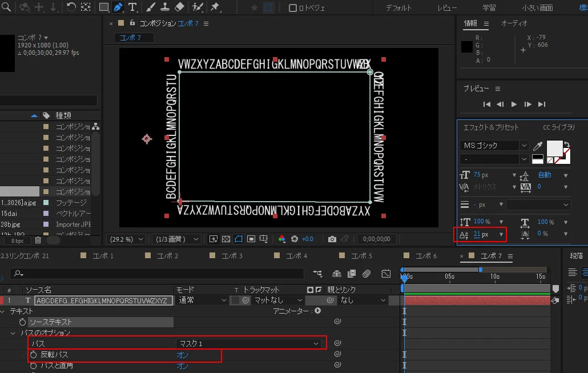Open the アニメーター add menu button
The width and height of the screenshot is (588, 373).
(318, 311)
